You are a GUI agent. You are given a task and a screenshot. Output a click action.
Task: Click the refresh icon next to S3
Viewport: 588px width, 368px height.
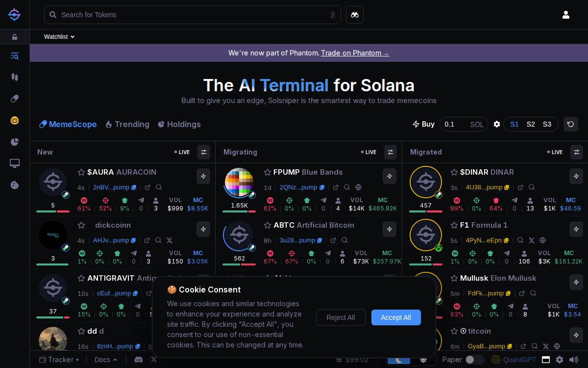click(x=571, y=124)
